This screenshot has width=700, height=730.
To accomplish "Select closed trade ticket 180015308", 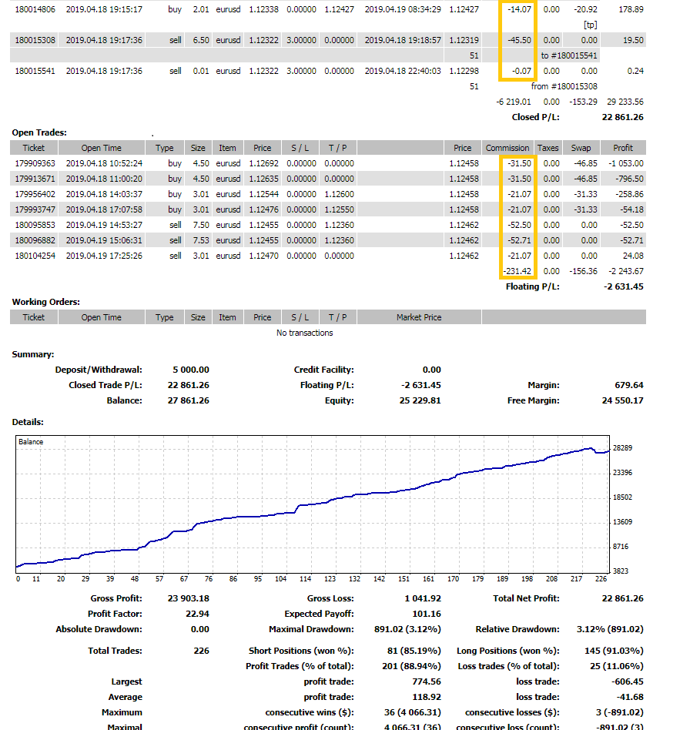I will tap(35, 40).
